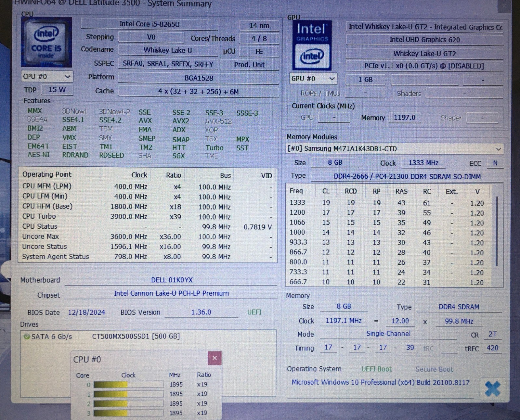Click the CPU Status 0.7819 V value
Viewport: 520px width, 420px height.
click(x=258, y=227)
